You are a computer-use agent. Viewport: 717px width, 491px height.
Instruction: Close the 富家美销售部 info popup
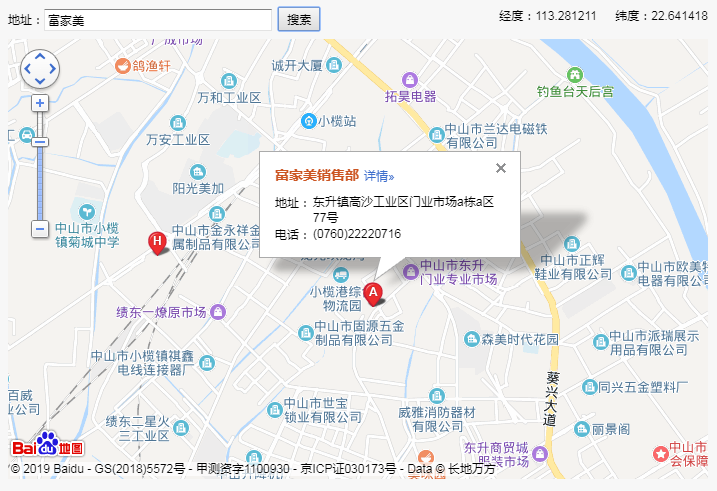click(x=501, y=168)
